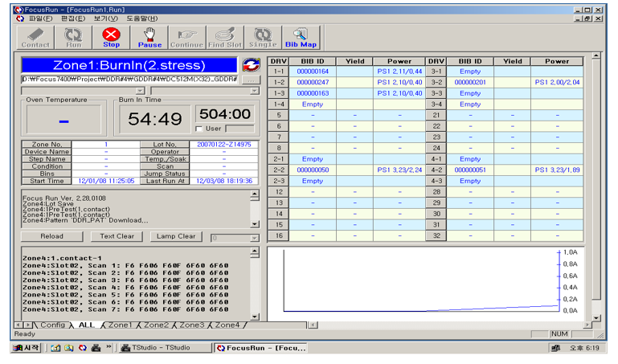Click the system tray icon near clock
This screenshot has width=618, height=364.
(556, 348)
